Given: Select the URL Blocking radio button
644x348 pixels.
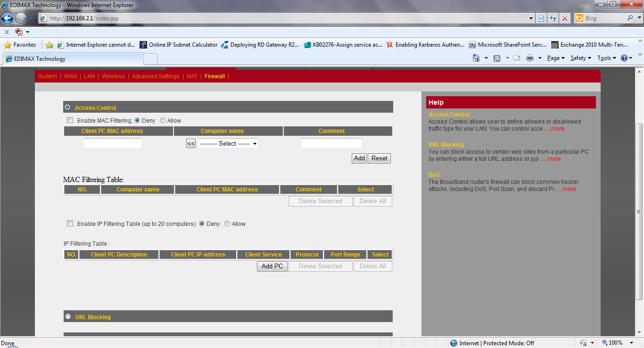Looking at the screenshot, I should click(68, 316).
